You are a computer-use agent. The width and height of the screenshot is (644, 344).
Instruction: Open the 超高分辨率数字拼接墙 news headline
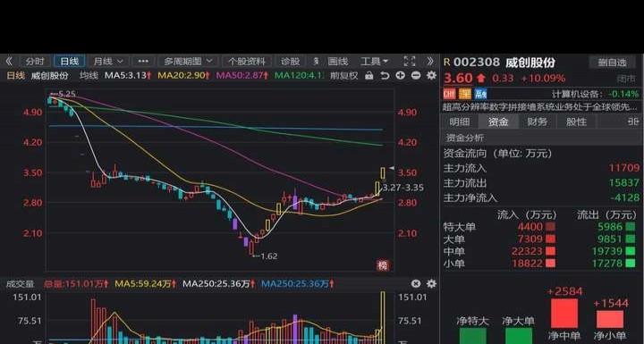coord(539,107)
